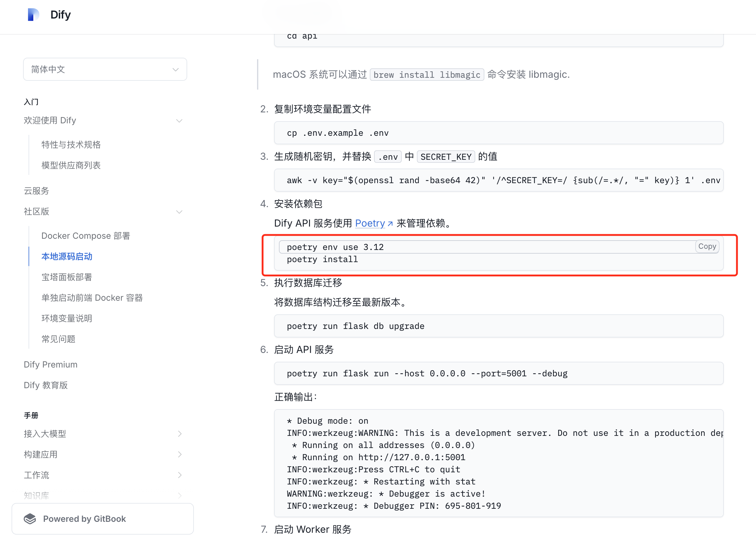Click the GitBook logo icon
This screenshot has height=537, width=756.
click(x=30, y=519)
